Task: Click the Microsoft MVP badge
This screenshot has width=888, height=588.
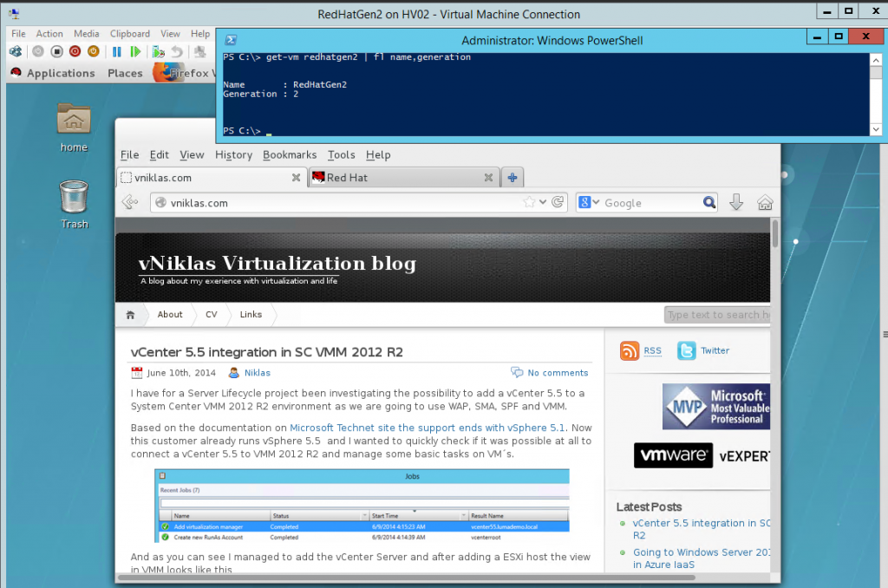Action: pyautogui.click(x=716, y=406)
